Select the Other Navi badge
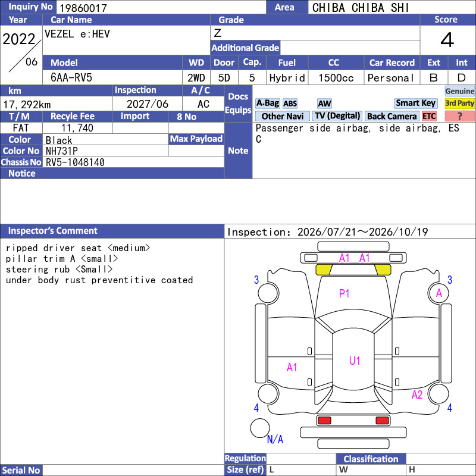 point(282,116)
